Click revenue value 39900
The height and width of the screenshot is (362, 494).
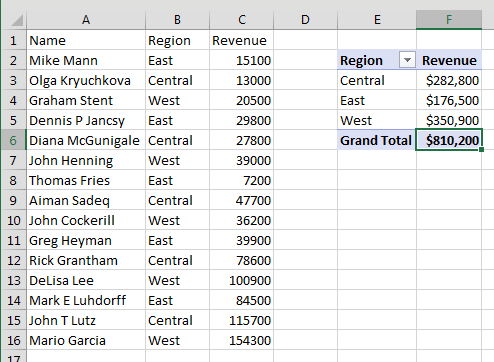point(242,240)
